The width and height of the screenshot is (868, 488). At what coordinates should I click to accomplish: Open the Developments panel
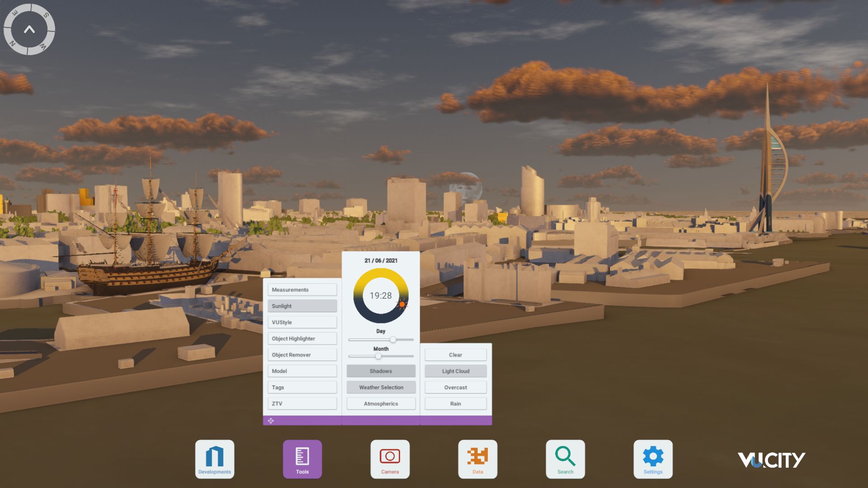pos(214,459)
